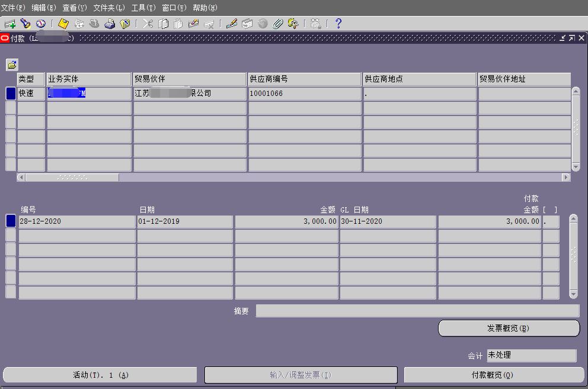Click the Find flashlight icon
Image resolution: width=588 pixels, height=389 pixels.
pos(25,24)
